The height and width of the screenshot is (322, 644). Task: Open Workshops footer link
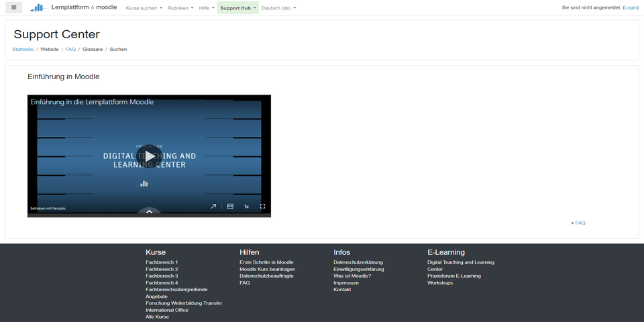tap(440, 283)
